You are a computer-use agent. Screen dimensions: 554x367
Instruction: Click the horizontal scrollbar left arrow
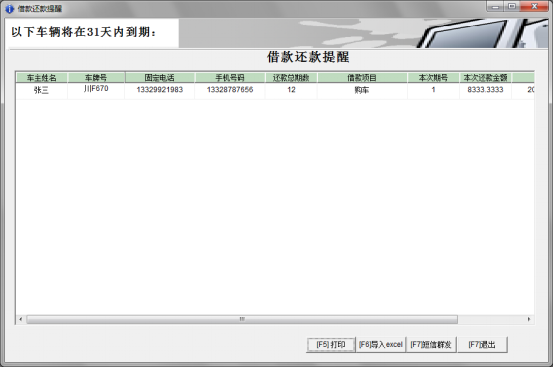[x=20, y=319]
